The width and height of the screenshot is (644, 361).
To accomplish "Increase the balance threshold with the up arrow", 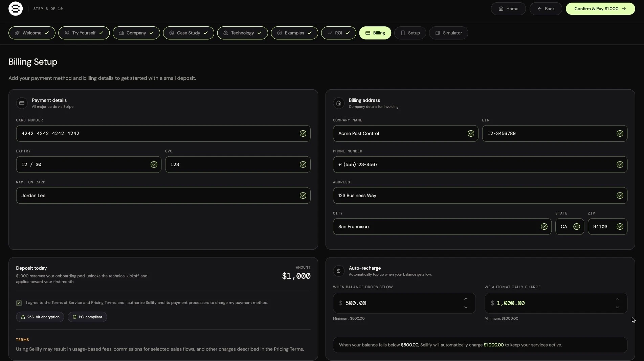I will point(466,299).
